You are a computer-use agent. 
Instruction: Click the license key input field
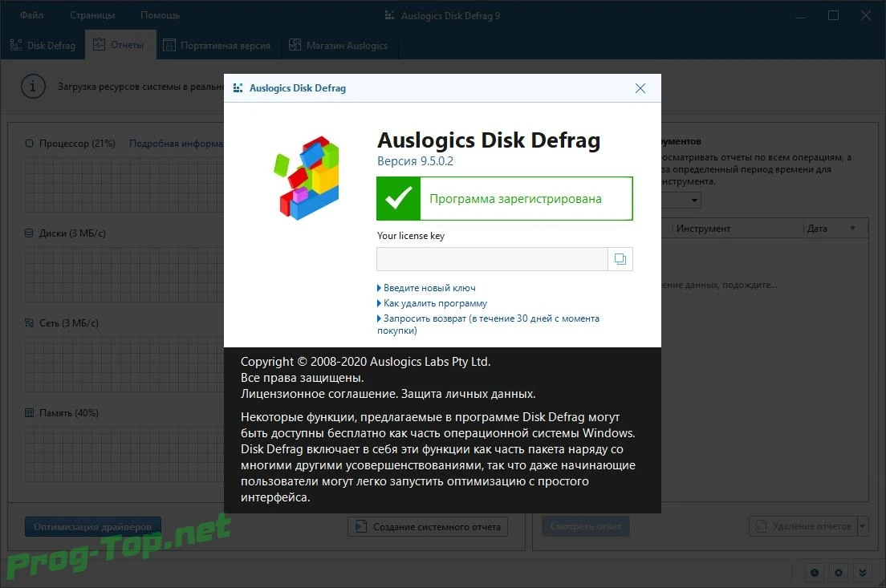point(492,259)
